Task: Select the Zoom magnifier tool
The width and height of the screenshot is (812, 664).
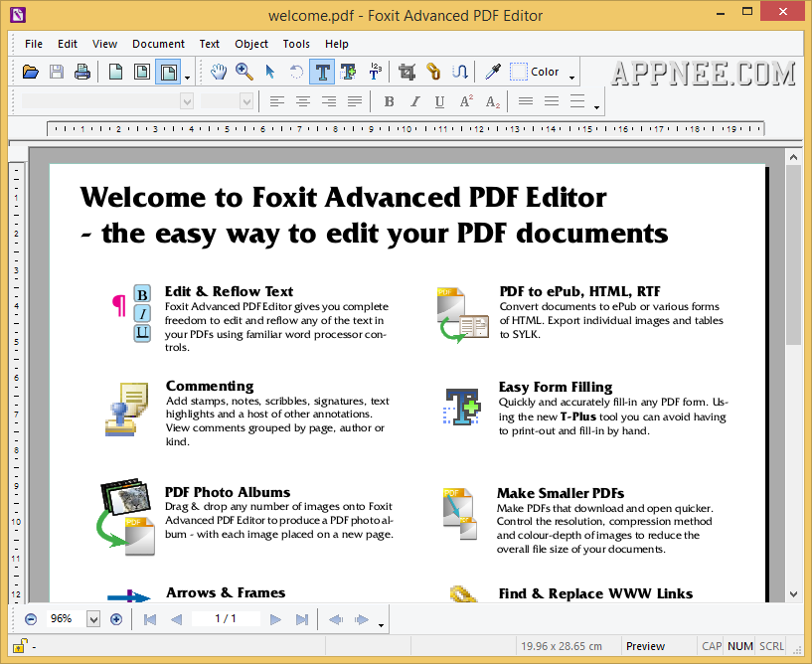Action: click(x=244, y=72)
